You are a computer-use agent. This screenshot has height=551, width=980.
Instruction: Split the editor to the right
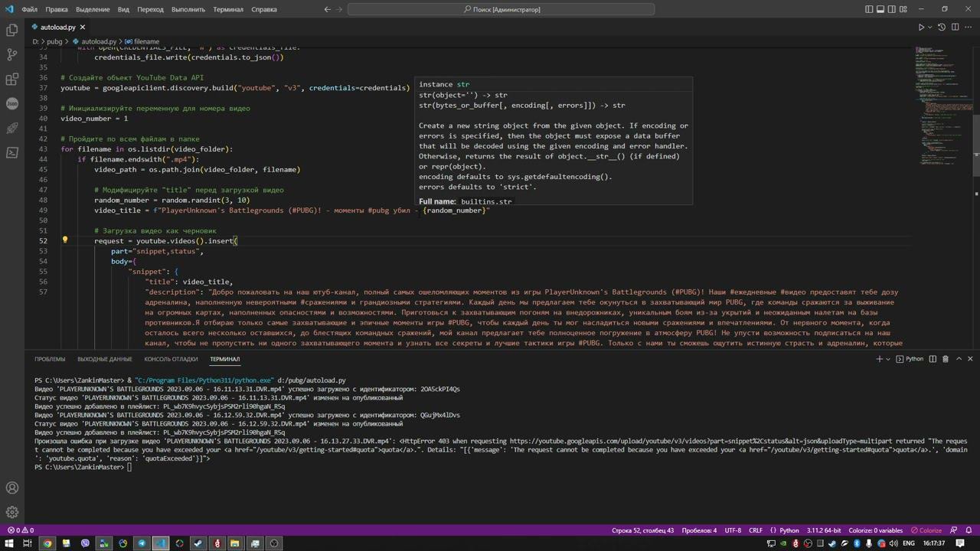coord(955,27)
